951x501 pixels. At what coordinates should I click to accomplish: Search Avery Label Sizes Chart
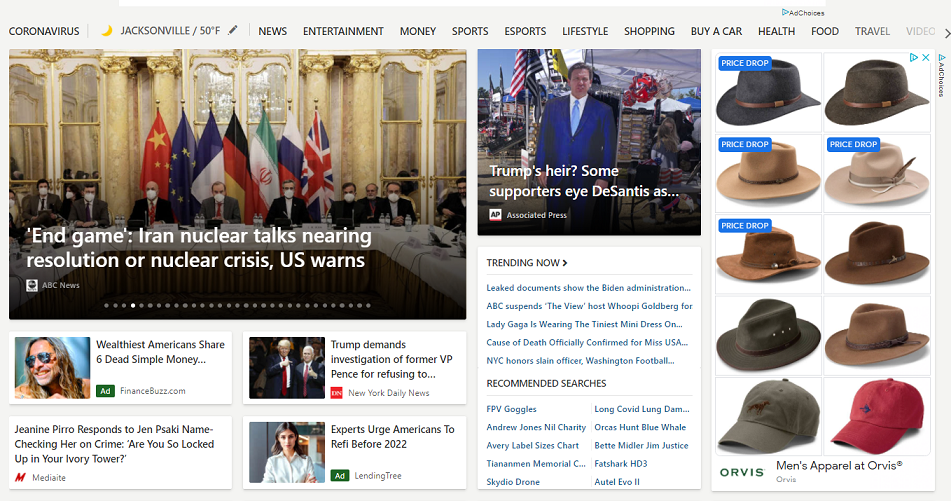click(x=533, y=445)
